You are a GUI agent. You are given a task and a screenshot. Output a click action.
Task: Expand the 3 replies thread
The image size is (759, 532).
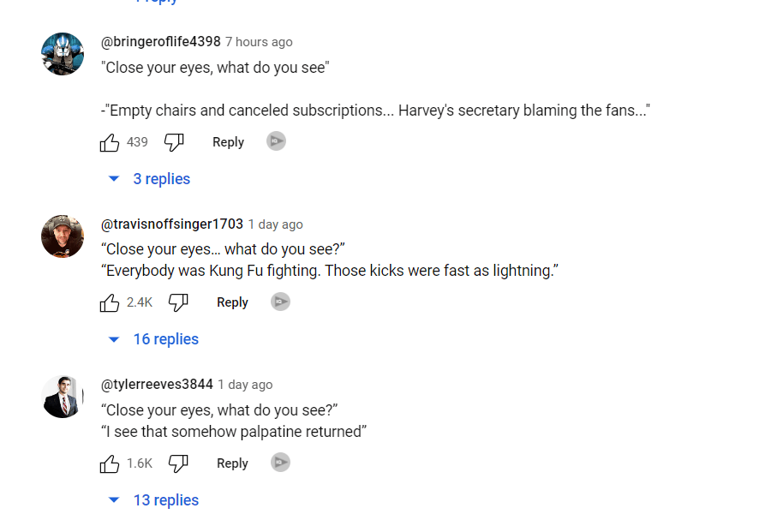(151, 179)
